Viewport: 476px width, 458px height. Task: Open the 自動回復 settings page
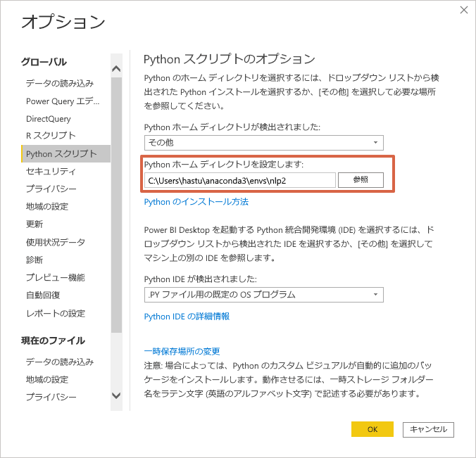point(43,295)
